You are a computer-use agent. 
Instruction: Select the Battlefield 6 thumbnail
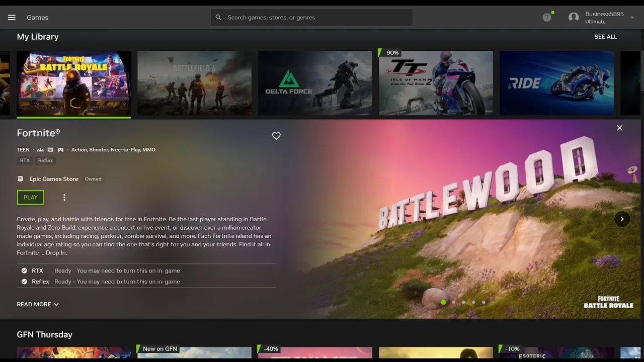(x=195, y=83)
